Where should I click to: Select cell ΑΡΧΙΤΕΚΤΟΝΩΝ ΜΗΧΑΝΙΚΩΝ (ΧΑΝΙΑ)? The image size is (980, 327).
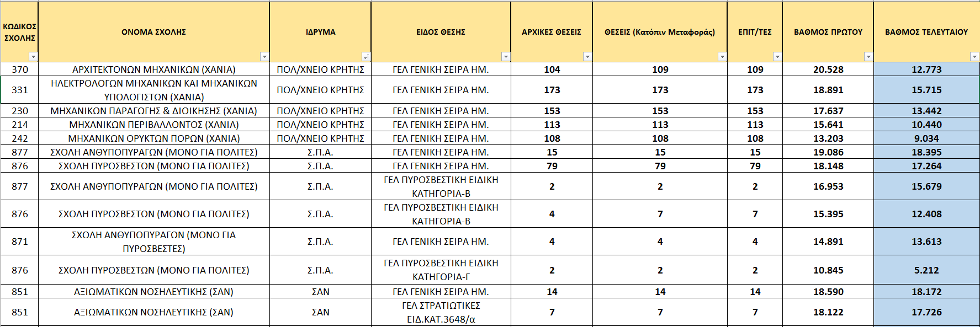[154, 69]
